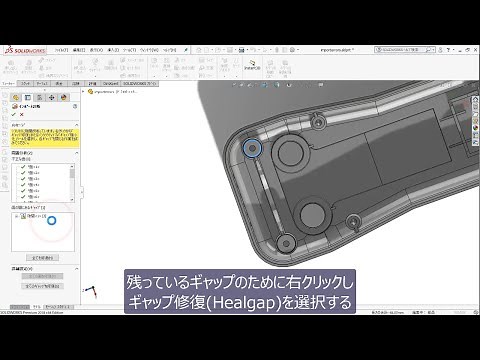Click the SOLIDWORKS logo
Image resolution: width=480 pixels, height=360 pixels.
point(25,50)
